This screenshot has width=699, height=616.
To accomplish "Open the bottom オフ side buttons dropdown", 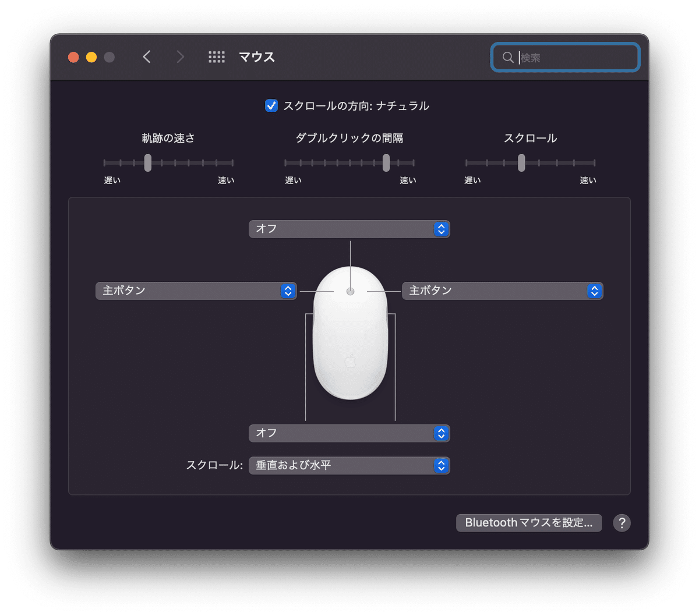I will click(x=349, y=433).
